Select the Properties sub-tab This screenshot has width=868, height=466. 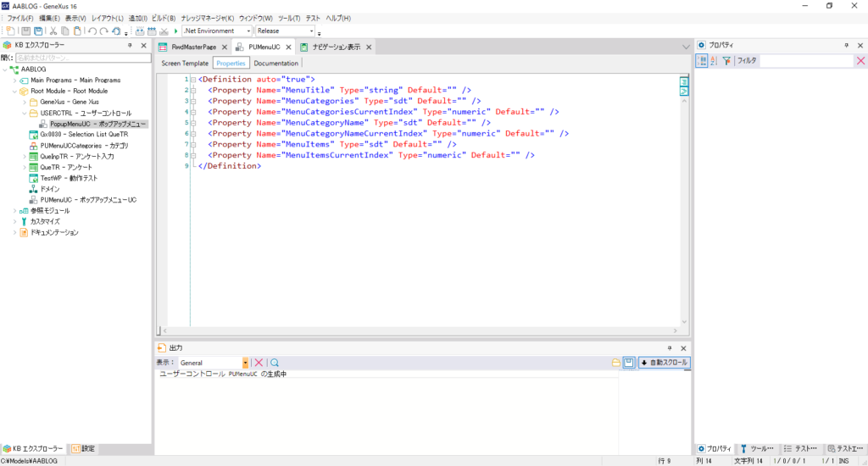point(231,63)
